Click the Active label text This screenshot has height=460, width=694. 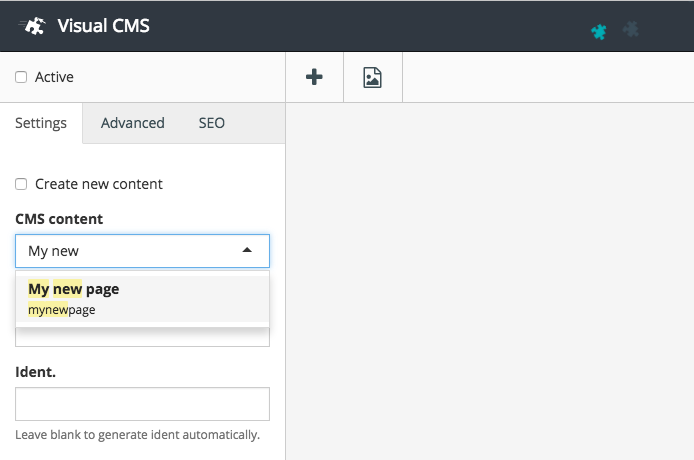(x=54, y=77)
